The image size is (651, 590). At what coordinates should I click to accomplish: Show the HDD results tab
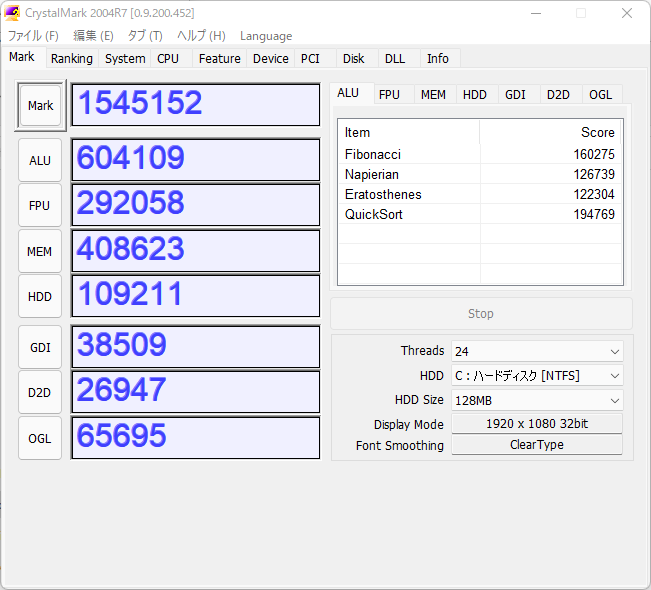pos(475,95)
